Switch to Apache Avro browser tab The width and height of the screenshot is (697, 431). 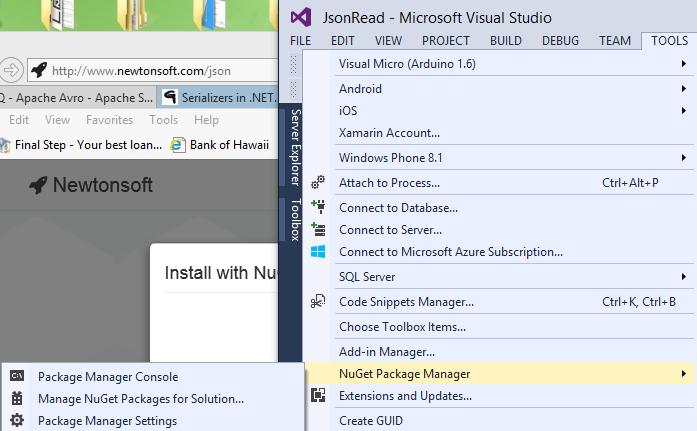coord(77,97)
